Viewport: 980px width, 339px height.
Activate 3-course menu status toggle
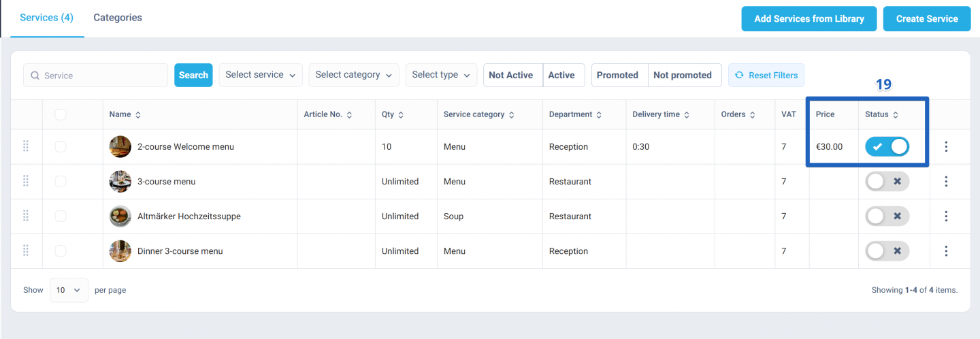[x=887, y=181]
